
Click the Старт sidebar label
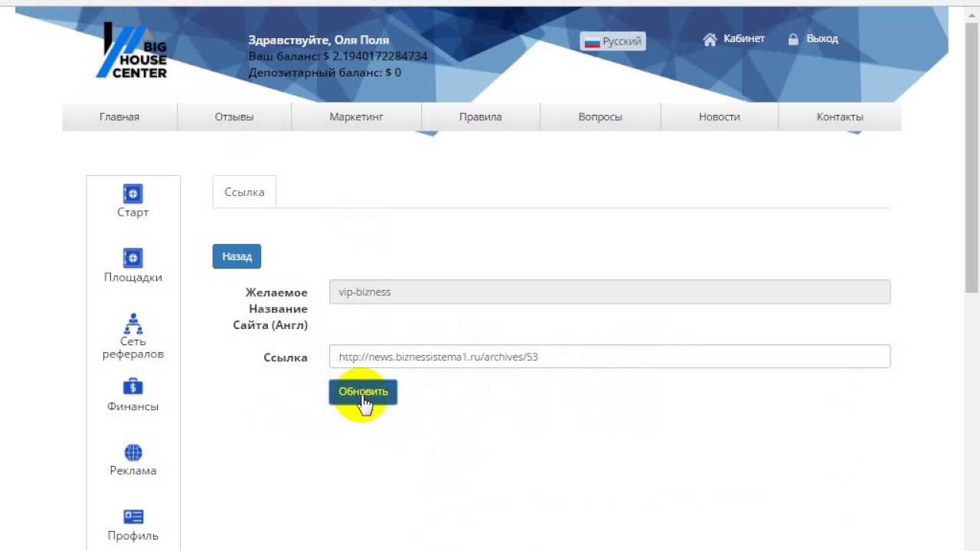click(x=133, y=212)
